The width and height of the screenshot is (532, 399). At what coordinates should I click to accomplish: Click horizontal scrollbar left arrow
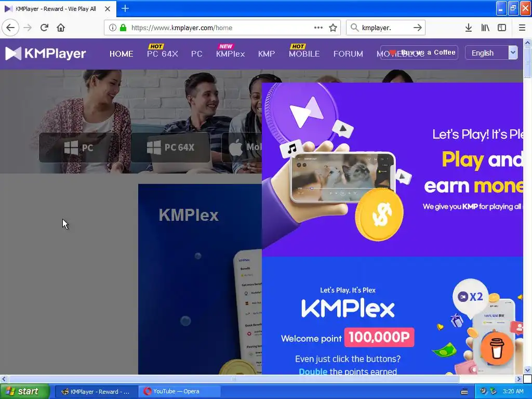[x=4, y=379]
